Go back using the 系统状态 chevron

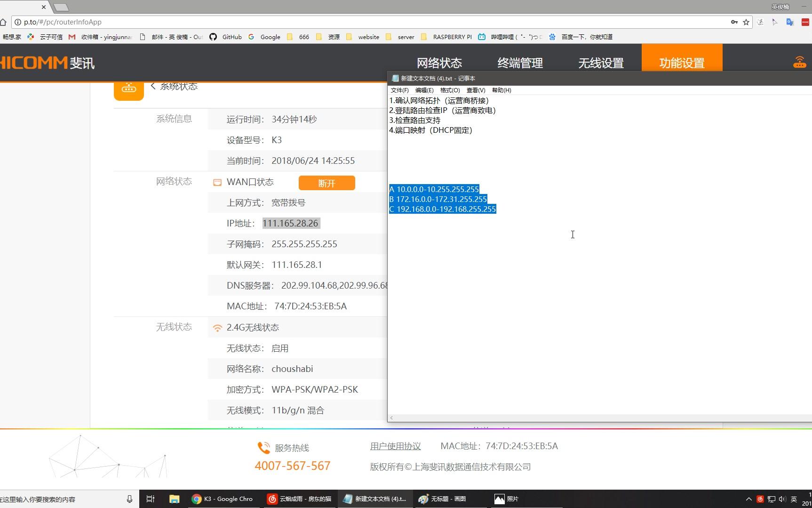(153, 86)
